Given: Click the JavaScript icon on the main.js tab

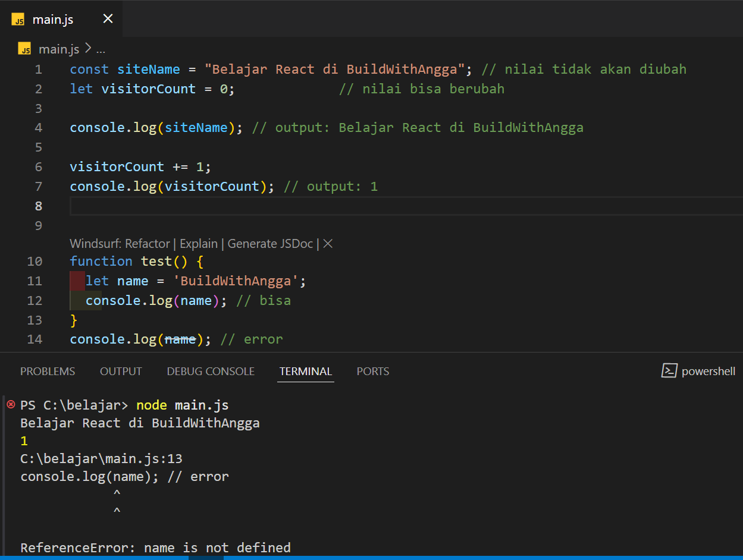Looking at the screenshot, I should tap(17, 18).
